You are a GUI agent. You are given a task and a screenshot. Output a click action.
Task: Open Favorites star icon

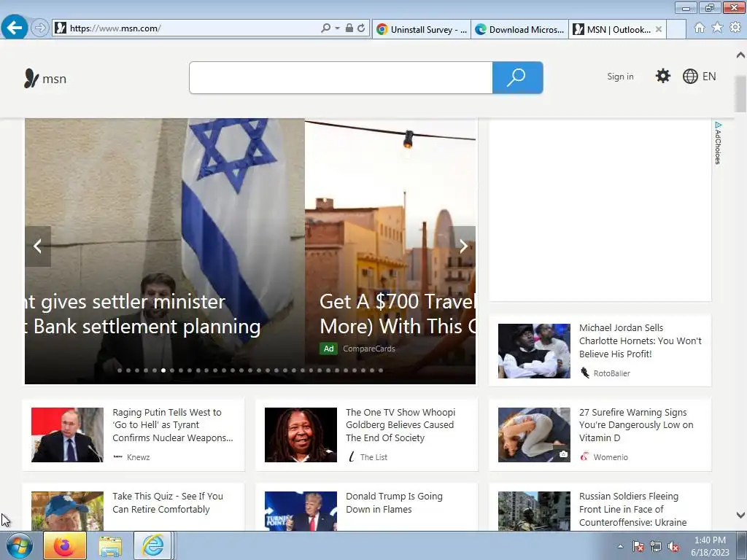(717, 28)
